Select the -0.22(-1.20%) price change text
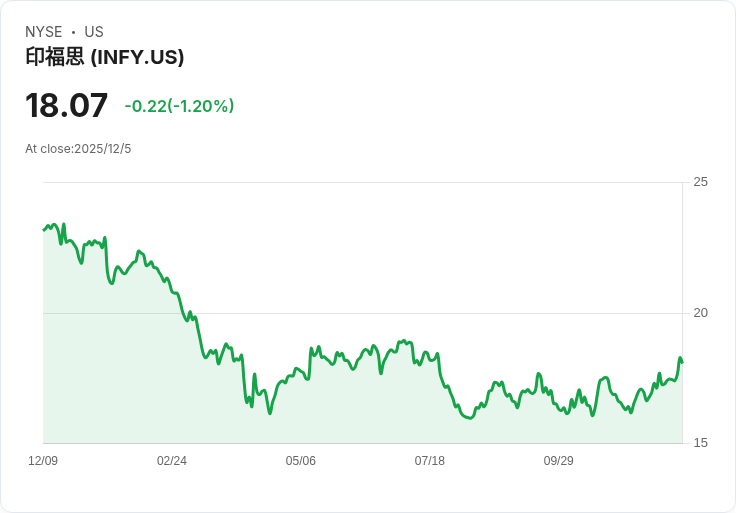The image size is (736, 513). [x=179, y=106]
